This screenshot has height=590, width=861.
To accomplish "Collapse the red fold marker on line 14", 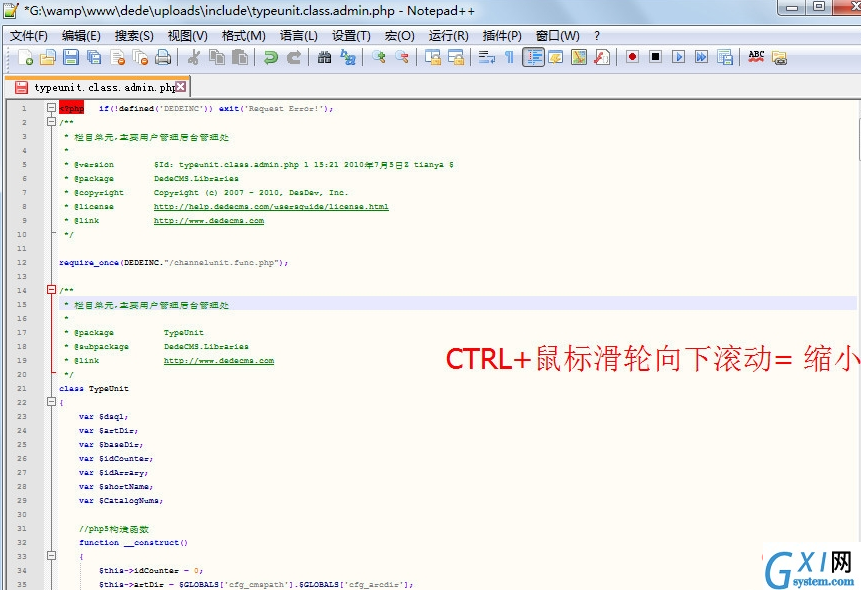I will [x=51, y=290].
